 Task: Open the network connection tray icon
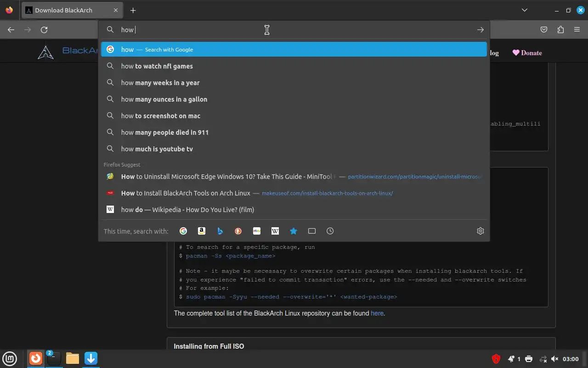tap(543, 359)
